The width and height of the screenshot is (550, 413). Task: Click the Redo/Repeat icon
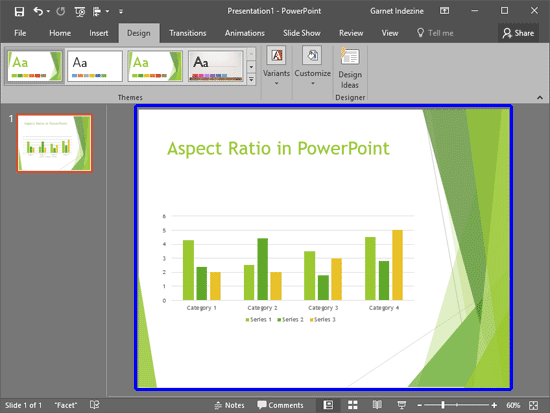click(x=61, y=12)
